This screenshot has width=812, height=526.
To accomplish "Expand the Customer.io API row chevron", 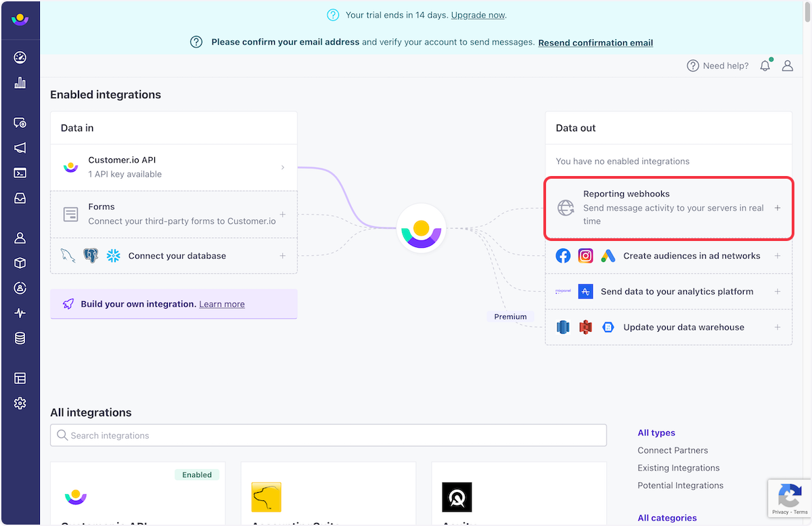I will [x=283, y=167].
